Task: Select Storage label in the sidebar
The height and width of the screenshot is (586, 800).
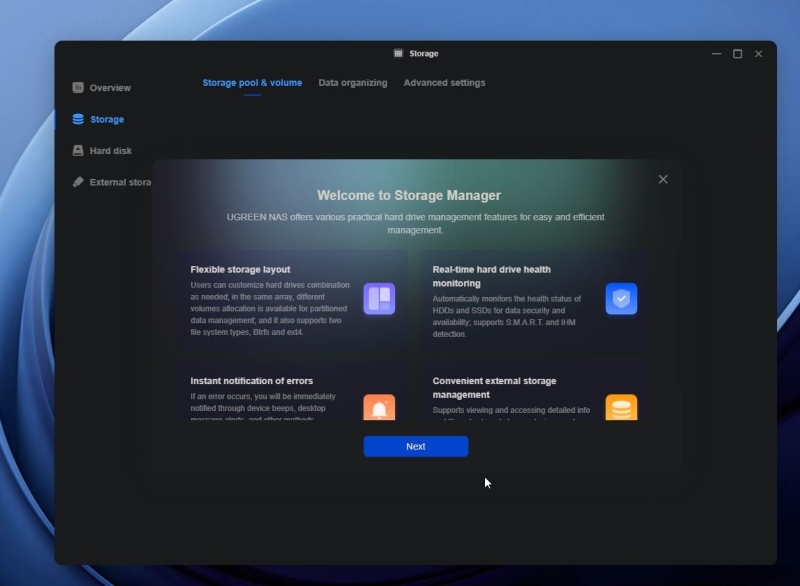Action: coord(107,119)
